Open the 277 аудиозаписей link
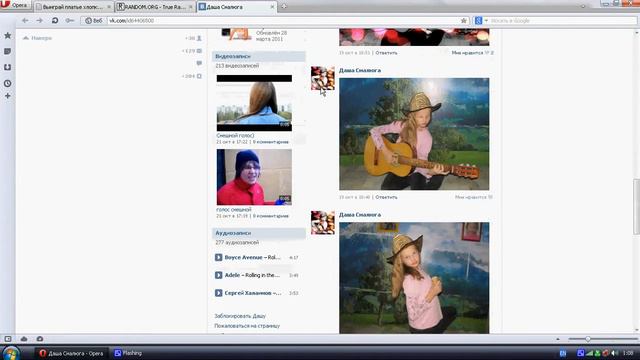640x360 pixels. click(x=237, y=242)
